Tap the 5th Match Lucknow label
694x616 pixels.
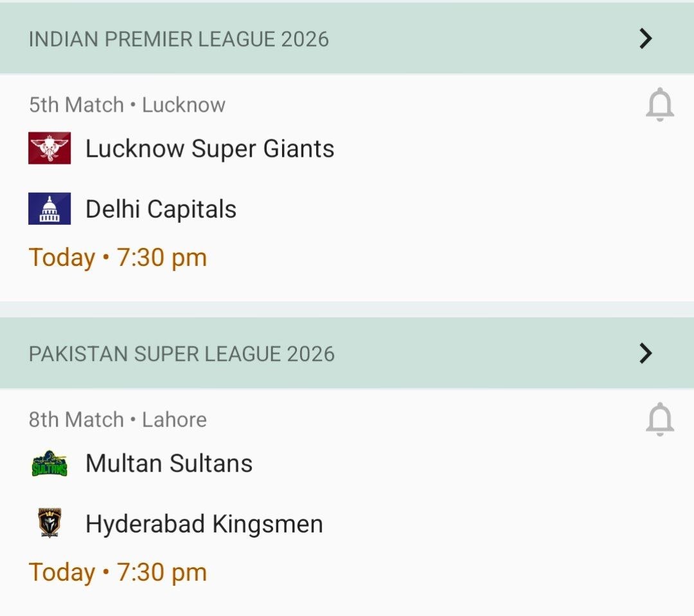pos(127,105)
